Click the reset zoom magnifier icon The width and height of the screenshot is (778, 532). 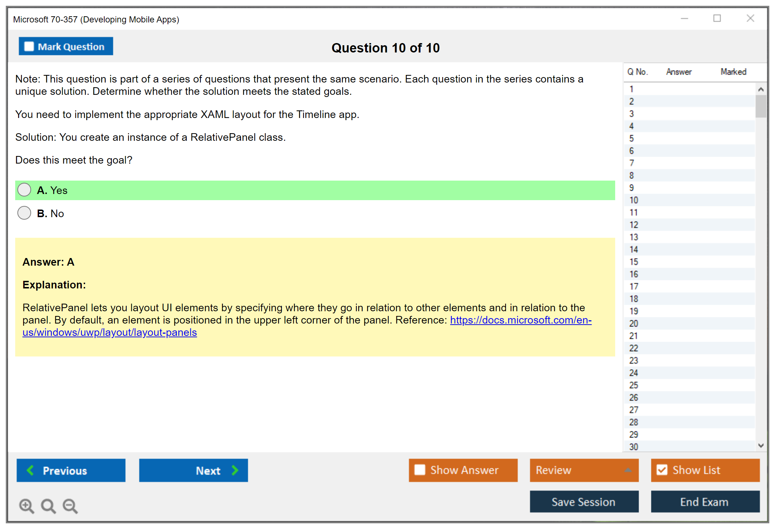point(48,506)
